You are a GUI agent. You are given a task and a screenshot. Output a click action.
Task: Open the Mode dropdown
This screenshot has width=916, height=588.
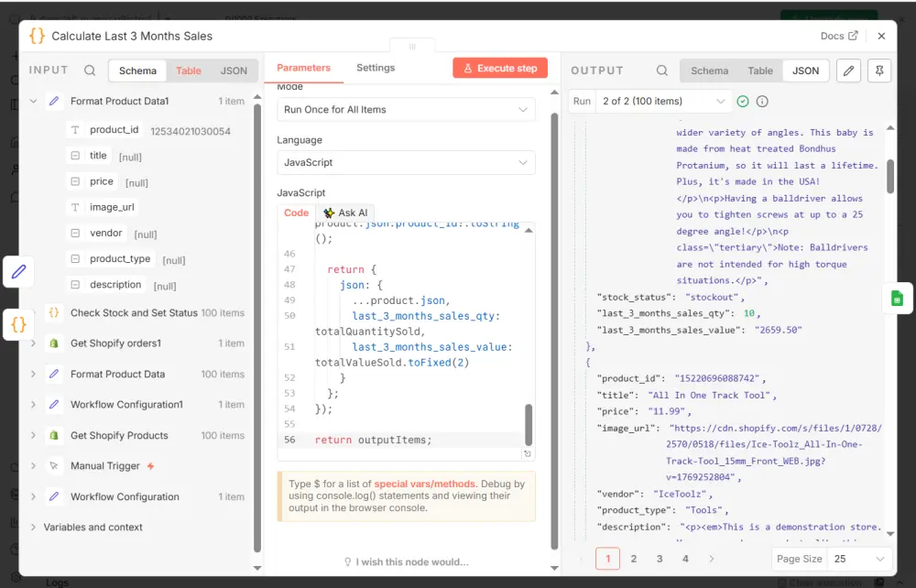click(406, 110)
